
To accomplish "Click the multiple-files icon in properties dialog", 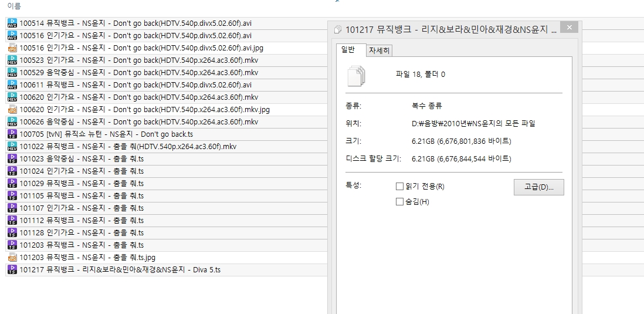I will (x=357, y=76).
